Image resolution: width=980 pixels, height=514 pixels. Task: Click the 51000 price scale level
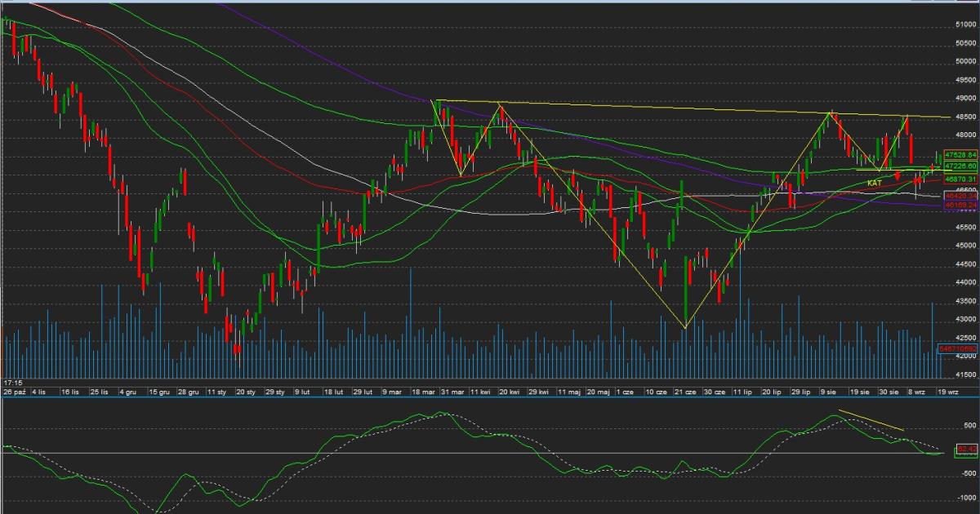[964, 24]
